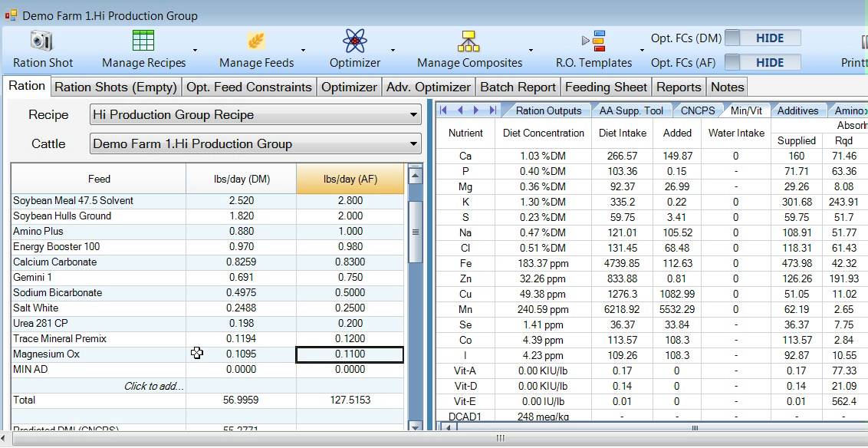Click Diet Concentration column header
Screen dimensions: 868x448
tap(543, 133)
